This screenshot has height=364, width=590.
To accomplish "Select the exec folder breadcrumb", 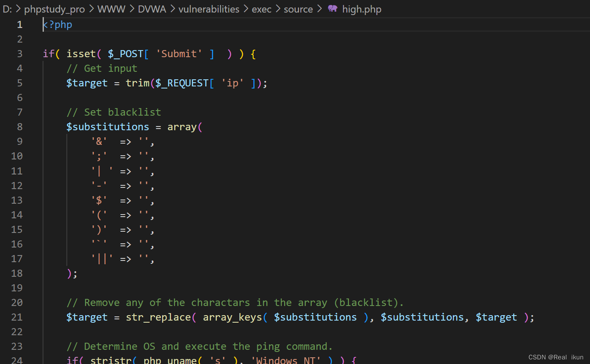I will 262,9.
